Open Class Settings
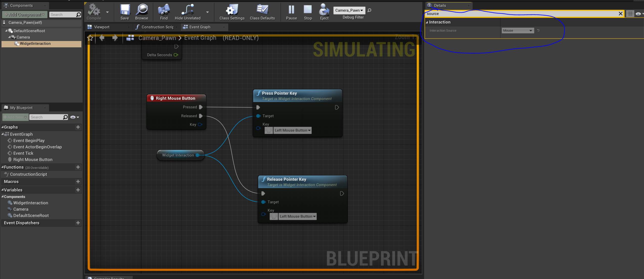644x279 pixels. pos(231,10)
